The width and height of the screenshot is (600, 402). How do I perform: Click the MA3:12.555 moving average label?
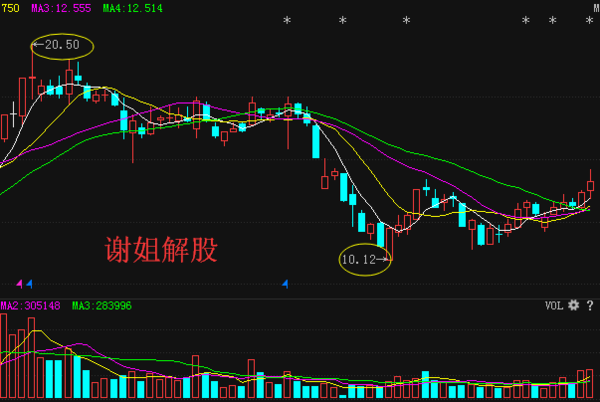(x=61, y=8)
